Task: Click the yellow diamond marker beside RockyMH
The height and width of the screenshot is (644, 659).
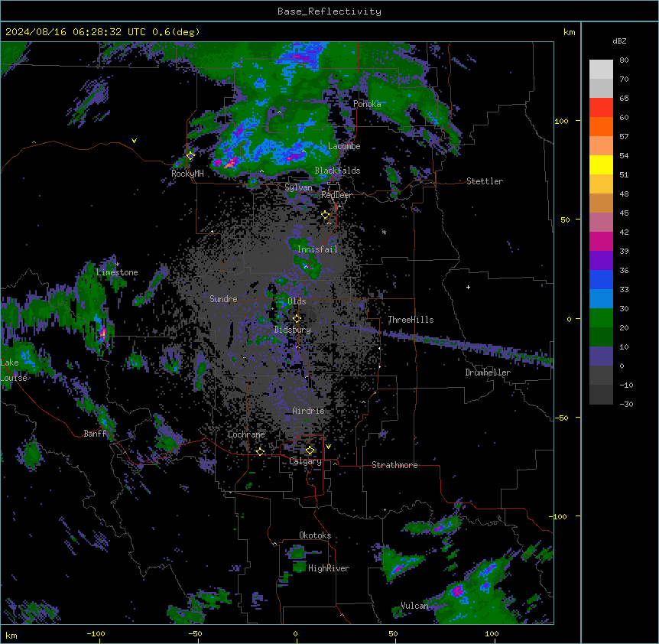Action: (190, 156)
